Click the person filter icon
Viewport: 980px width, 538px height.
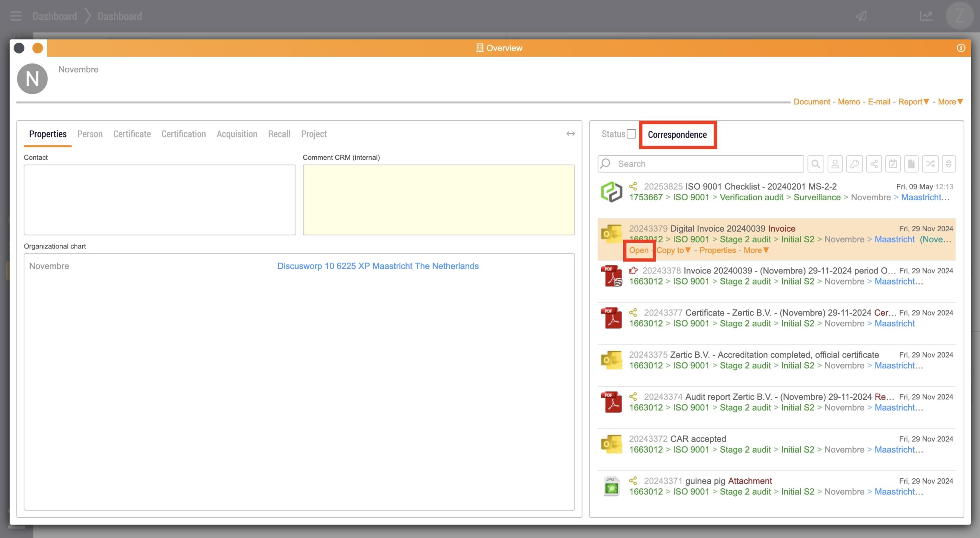coord(835,164)
